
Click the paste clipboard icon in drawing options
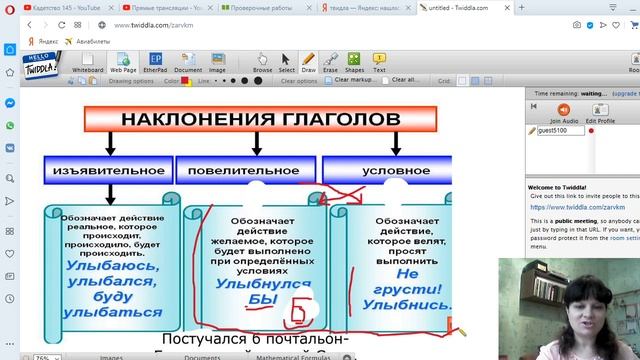[93, 81]
